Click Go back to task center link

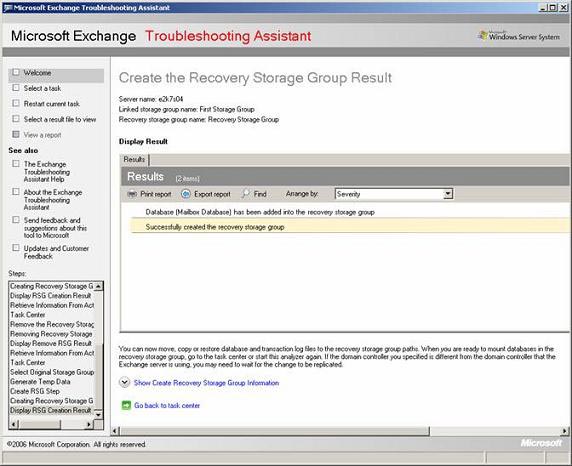pos(167,405)
